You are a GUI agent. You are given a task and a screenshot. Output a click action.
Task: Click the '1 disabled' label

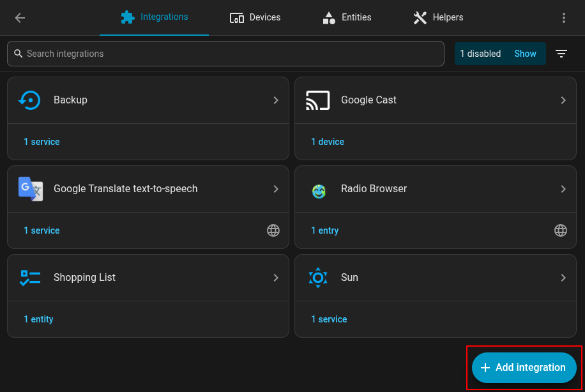[480, 54]
